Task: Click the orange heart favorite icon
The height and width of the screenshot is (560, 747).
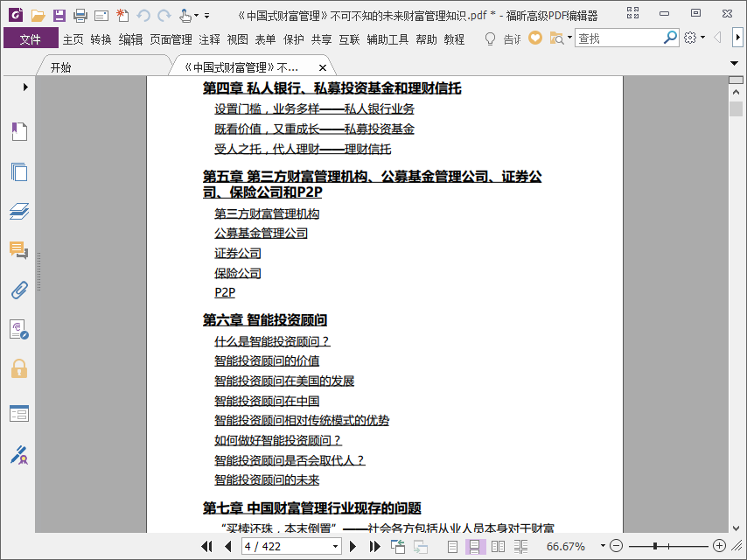Action: click(535, 38)
